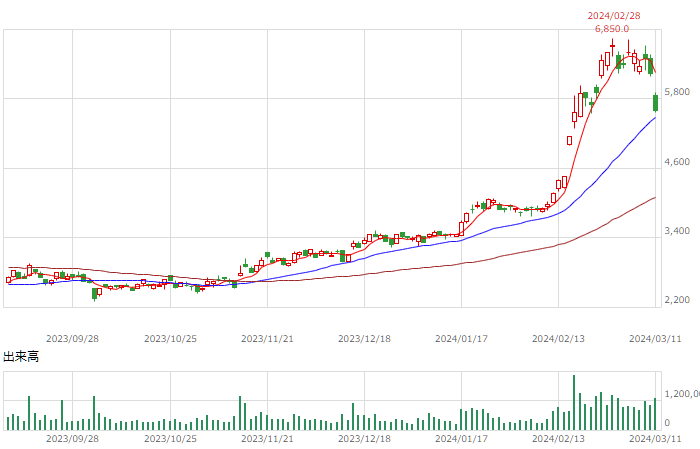Click the end of the blue moving average
The width and height of the screenshot is (700, 449).
(x=654, y=118)
